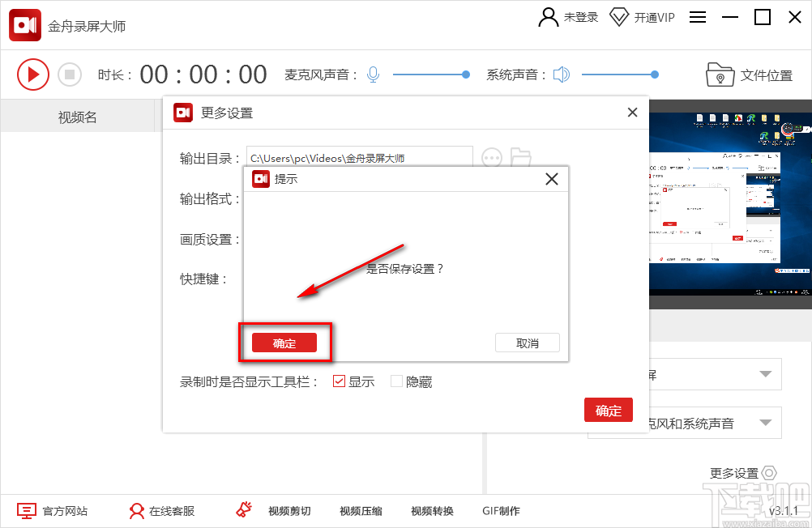This screenshot has width=812, height=528.
Task: Expand the 麦克风和系统声音 audio dropdown
Action: (x=765, y=423)
